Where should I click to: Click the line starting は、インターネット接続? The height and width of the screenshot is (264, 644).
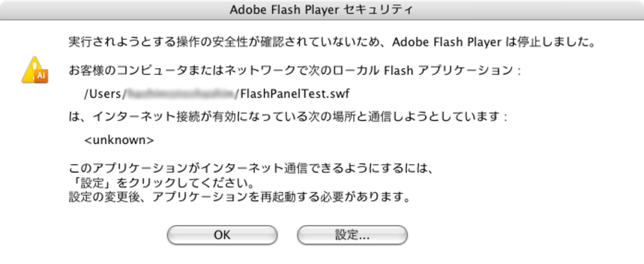[288, 117]
